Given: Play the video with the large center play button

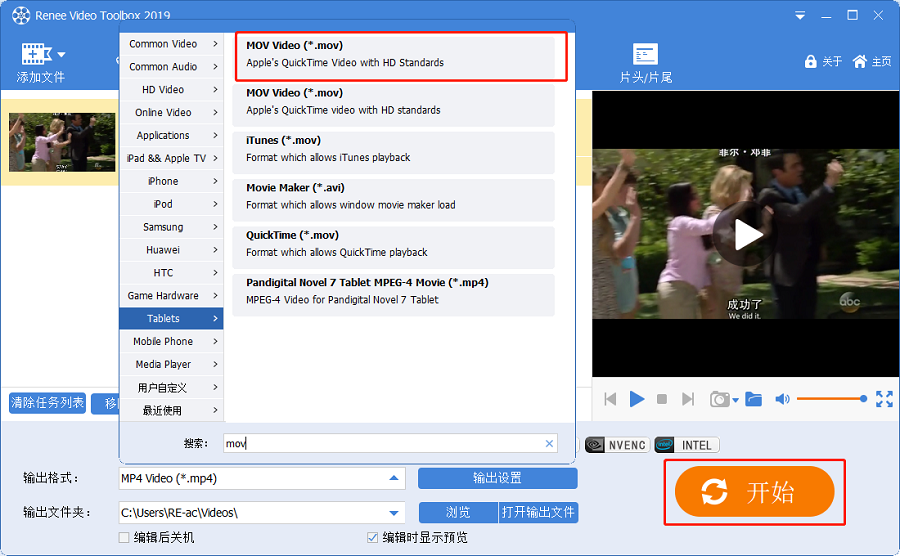Looking at the screenshot, I should pos(746,234).
